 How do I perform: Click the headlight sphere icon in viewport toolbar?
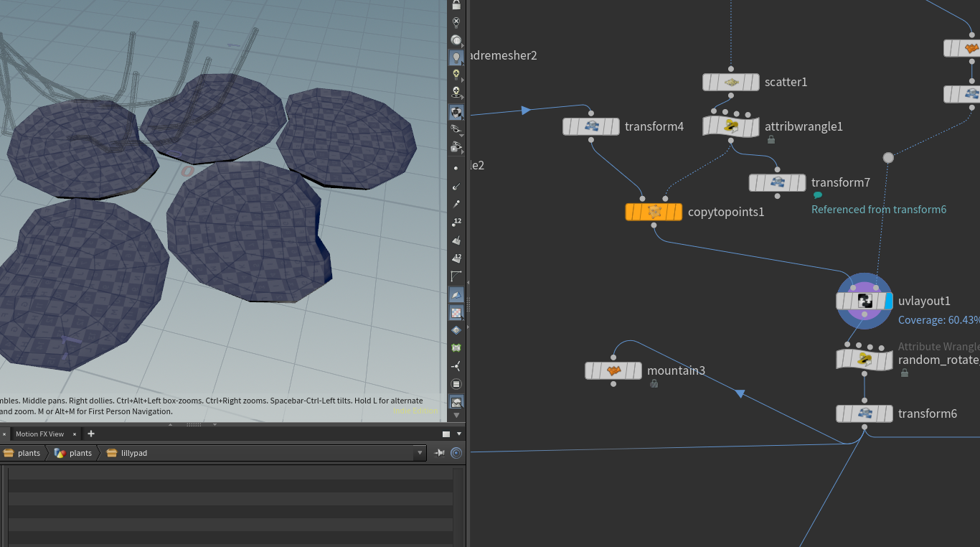(x=456, y=40)
